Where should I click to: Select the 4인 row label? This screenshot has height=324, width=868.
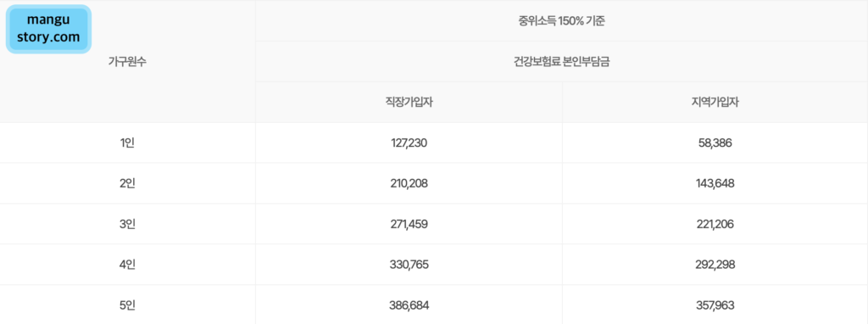pos(127,265)
